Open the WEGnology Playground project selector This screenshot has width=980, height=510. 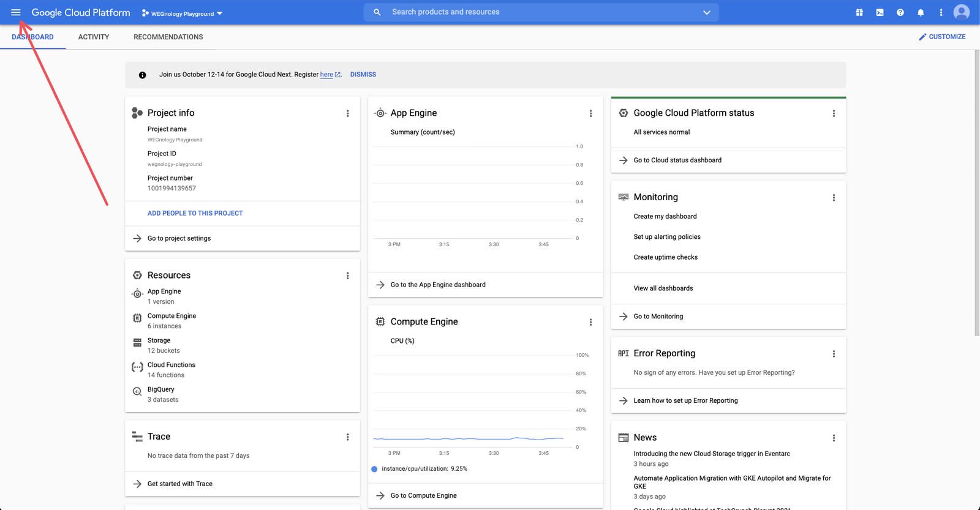pos(182,13)
